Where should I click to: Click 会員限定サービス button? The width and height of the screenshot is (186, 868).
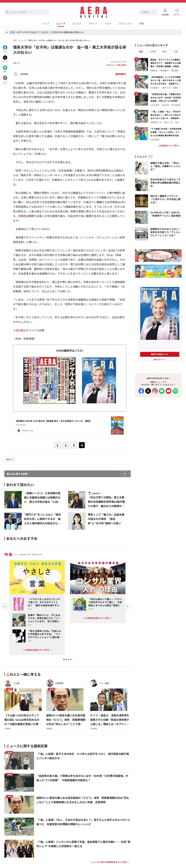pos(148,12)
